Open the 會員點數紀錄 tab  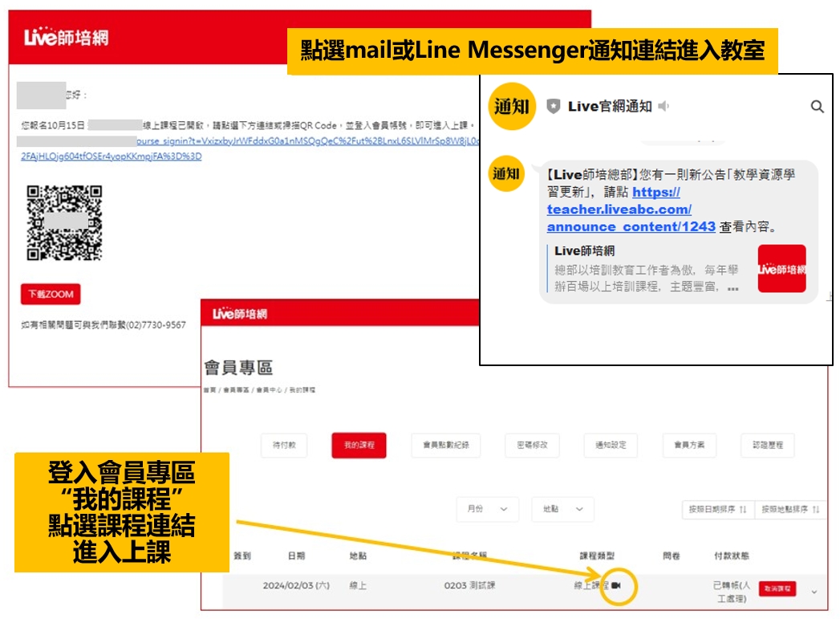446,445
